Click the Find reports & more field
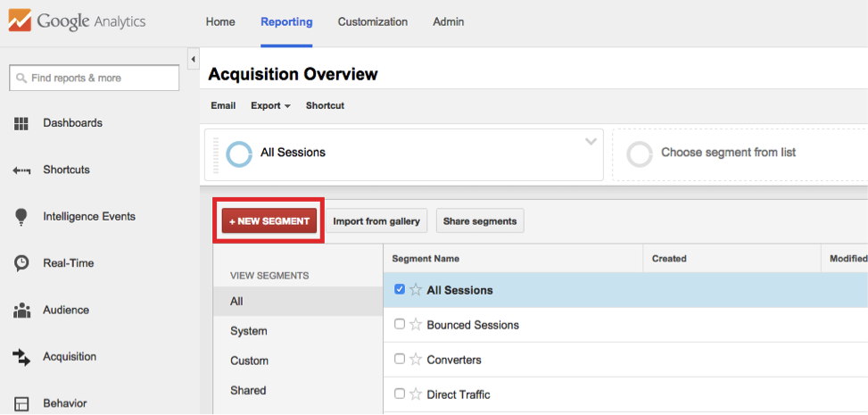868x415 pixels. pyautogui.click(x=94, y=79)
